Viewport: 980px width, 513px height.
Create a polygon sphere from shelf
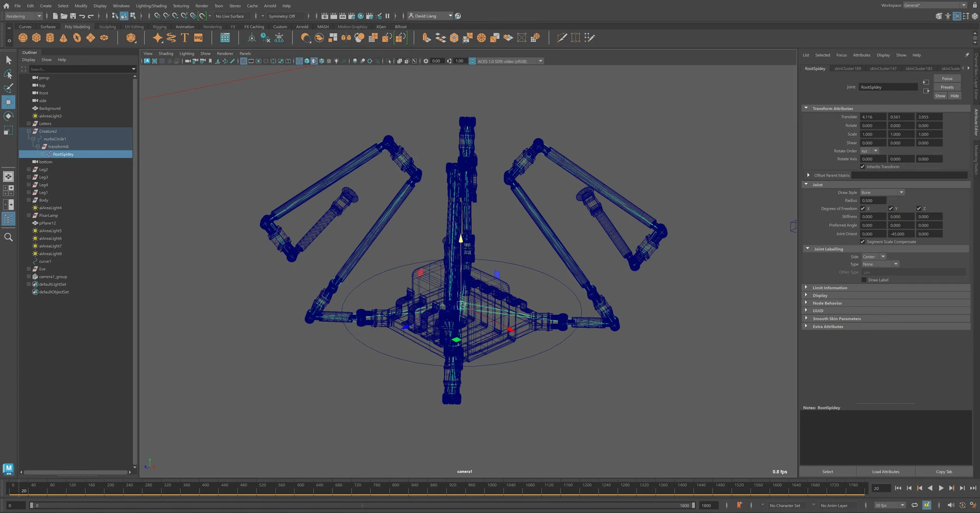coord(23,38)
